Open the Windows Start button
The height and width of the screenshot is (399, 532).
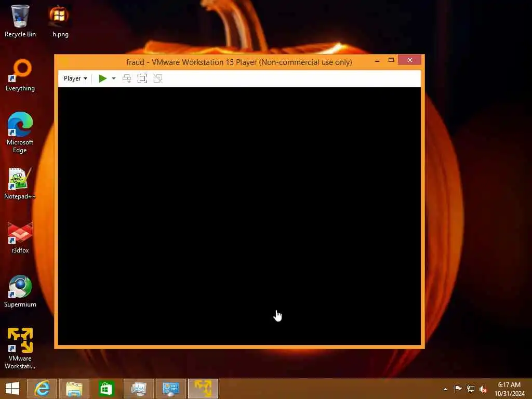[x=12, y=389]
